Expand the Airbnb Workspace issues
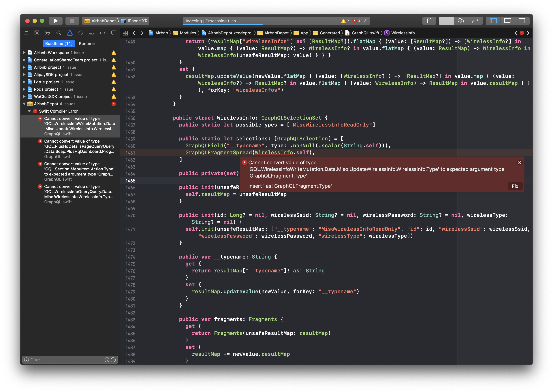The image size is (553, 392). click(24, 53)
